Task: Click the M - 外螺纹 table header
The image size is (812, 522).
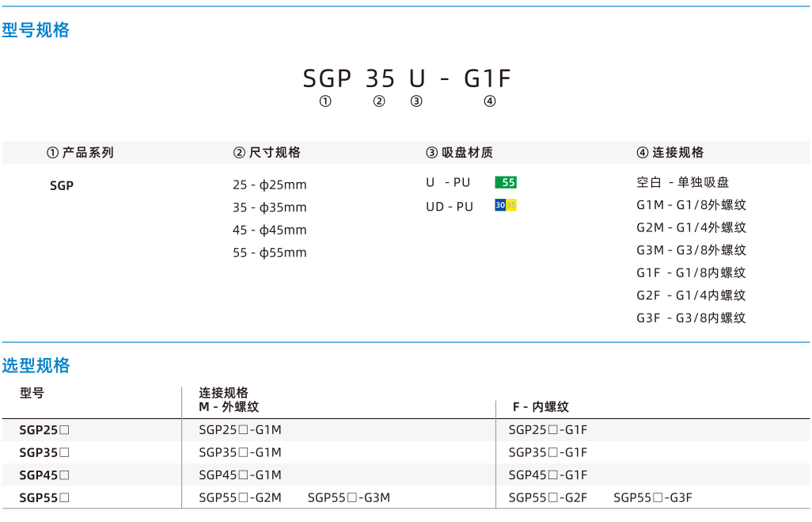Action: click(229, 407)
